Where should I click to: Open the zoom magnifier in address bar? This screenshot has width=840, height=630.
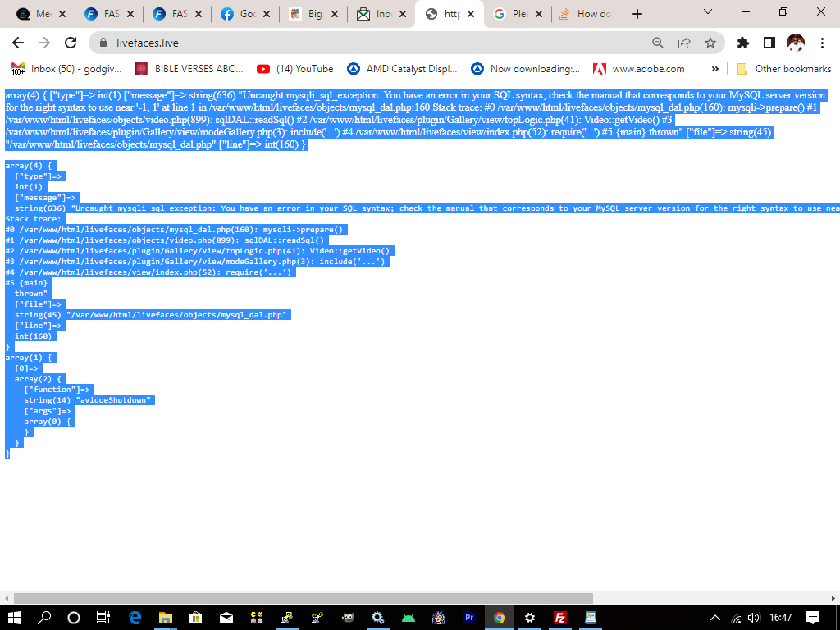(x=658, y=43)
